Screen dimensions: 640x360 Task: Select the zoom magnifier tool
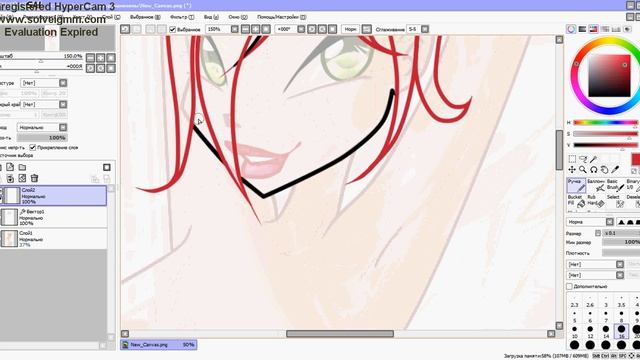pyautogui.click(x=583, y=169)
